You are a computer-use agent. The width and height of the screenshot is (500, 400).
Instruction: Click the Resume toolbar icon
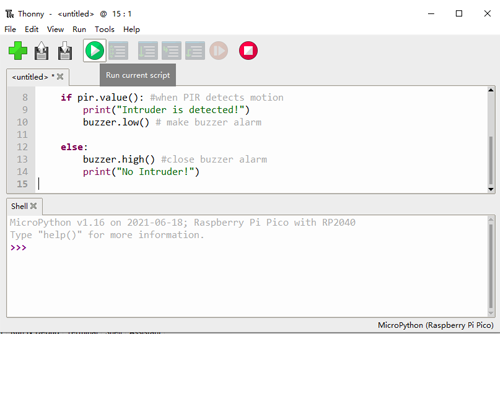point(219,51)
